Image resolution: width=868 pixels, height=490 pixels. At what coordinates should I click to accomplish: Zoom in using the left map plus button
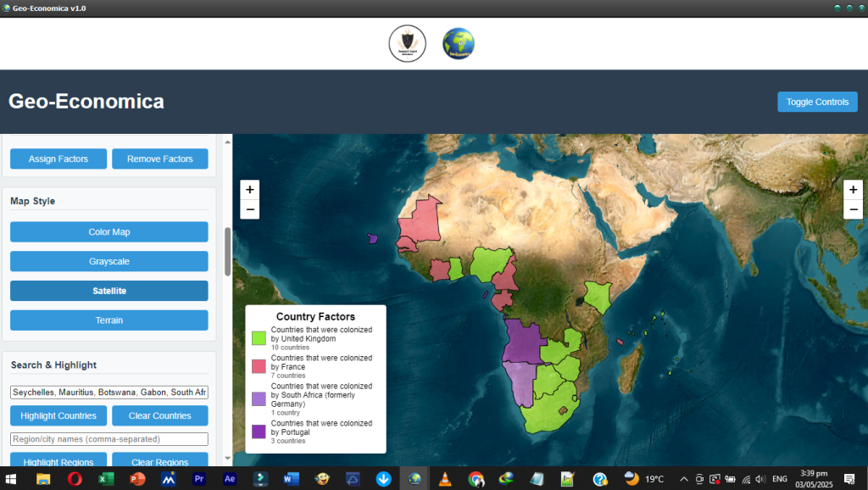250,189
